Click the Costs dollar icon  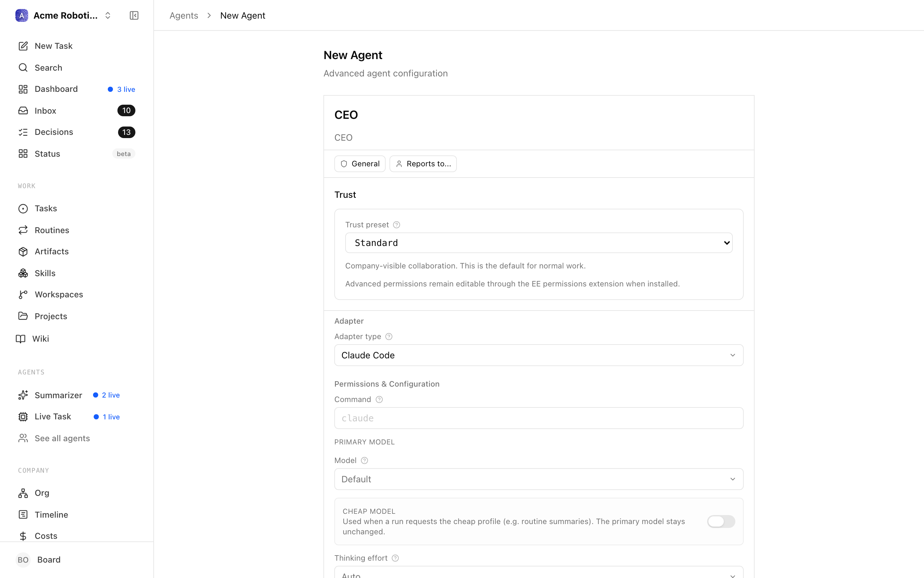pos(23,536)
